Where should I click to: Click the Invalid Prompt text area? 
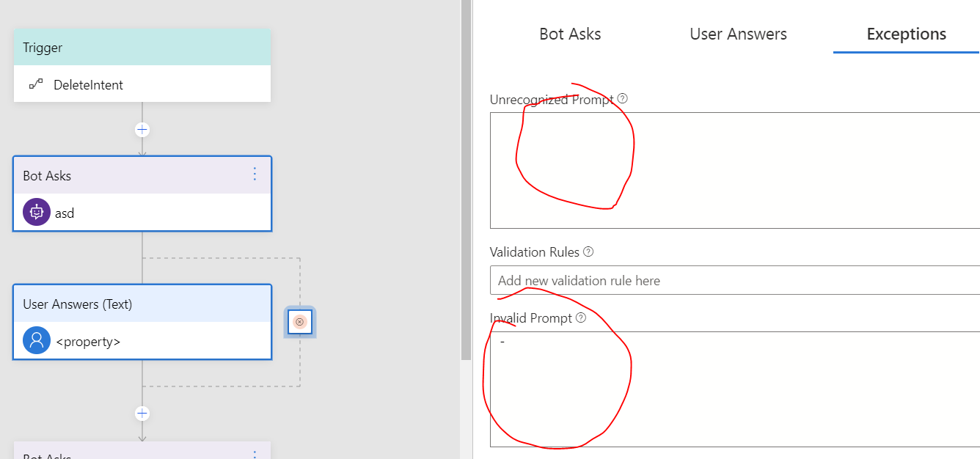(735, 389)
